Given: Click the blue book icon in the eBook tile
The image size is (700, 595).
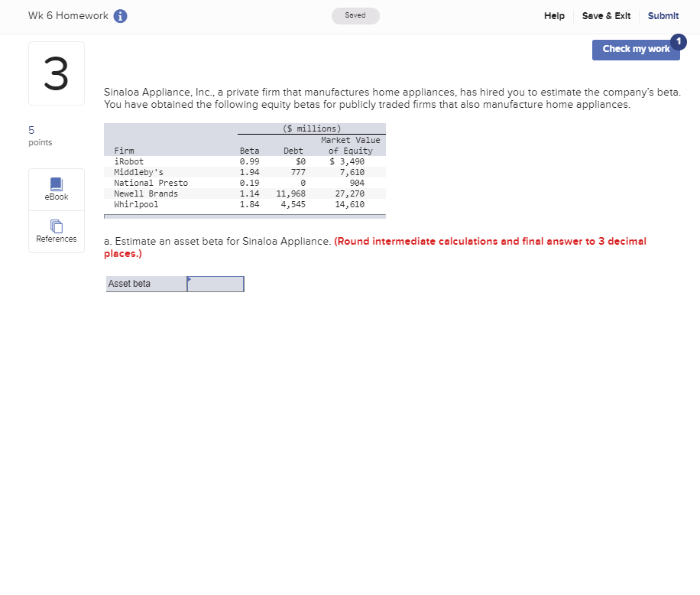Looking at the screenshot, I should coord(56,184).
